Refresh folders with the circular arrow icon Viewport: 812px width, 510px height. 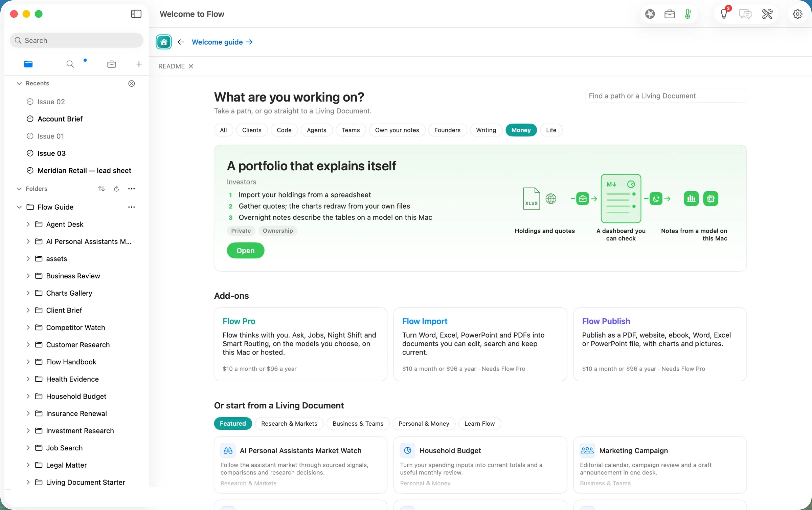(x=116, y=189)
